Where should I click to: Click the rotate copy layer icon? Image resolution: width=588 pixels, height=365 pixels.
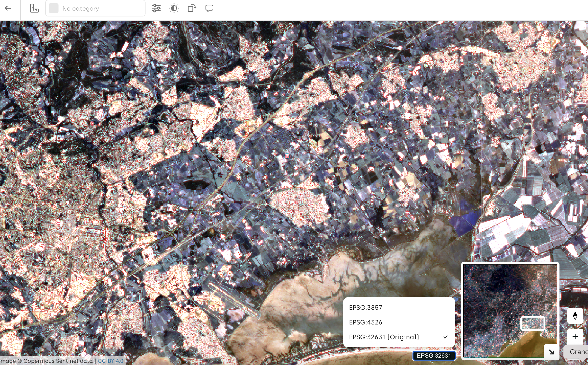tap(192, 8)
